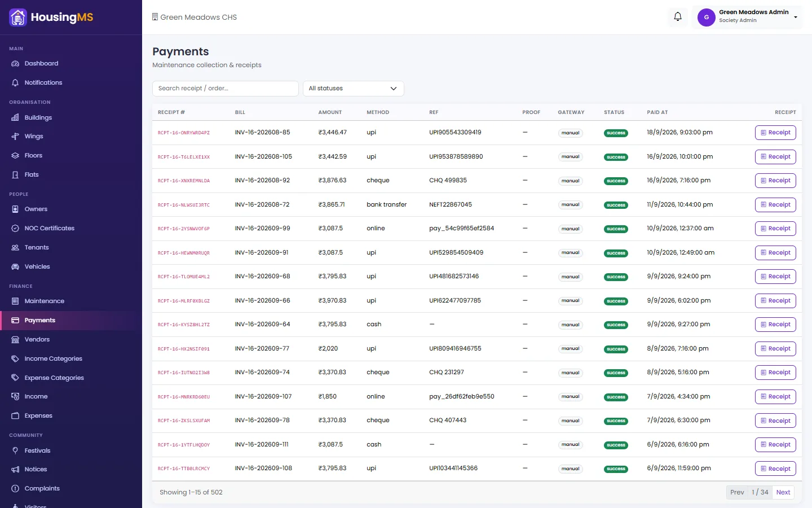Click the Wings sidebar icon
The width and height of the screenshot is (812, 508).
[x=15, y=137]
